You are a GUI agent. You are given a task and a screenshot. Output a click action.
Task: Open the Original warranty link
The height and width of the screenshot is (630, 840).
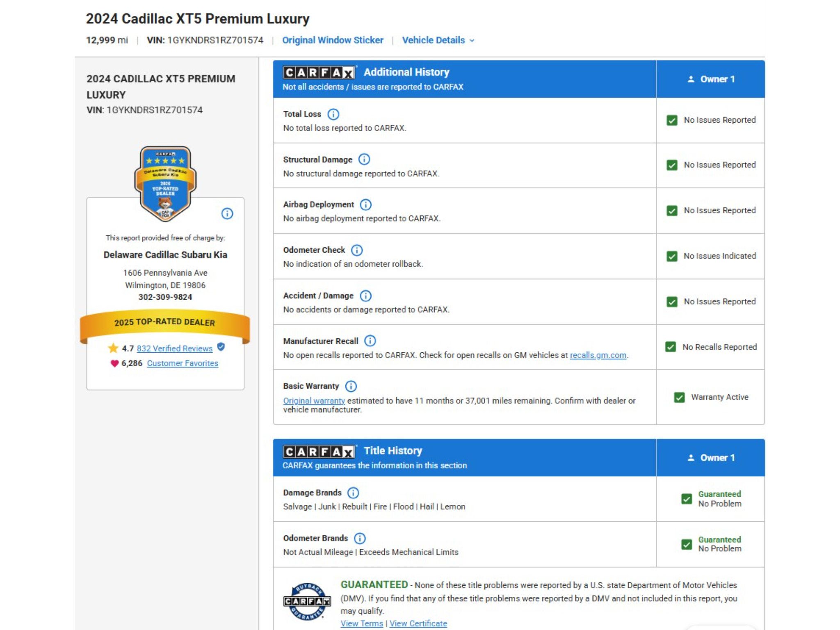pyautogui.click(x=314, y=401)
